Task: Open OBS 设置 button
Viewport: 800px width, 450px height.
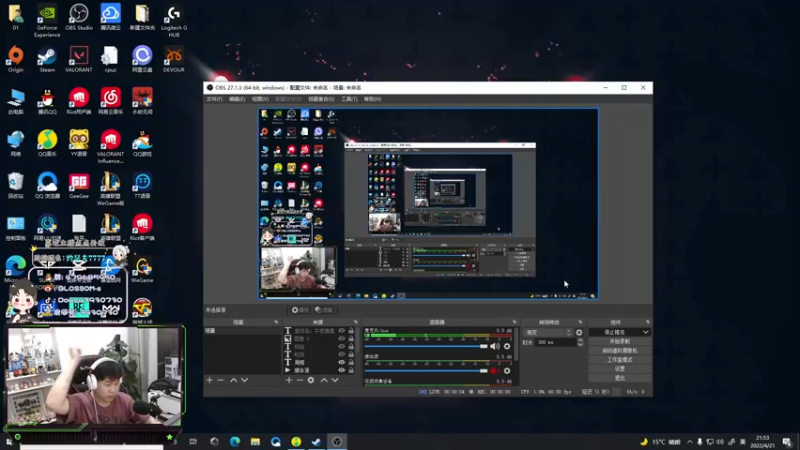Action: pyautogui.click(x=620, y=369)
